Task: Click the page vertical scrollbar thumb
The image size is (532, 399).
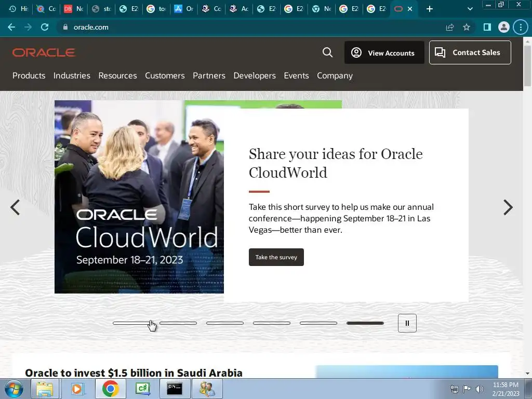Action: (x=527, y=65)
